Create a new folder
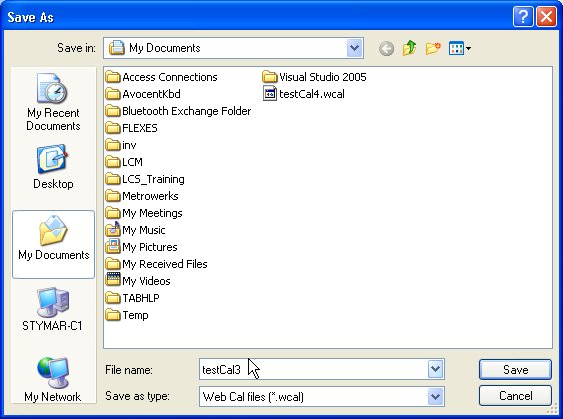The image size is (563, 419). (x=433, y=48)
